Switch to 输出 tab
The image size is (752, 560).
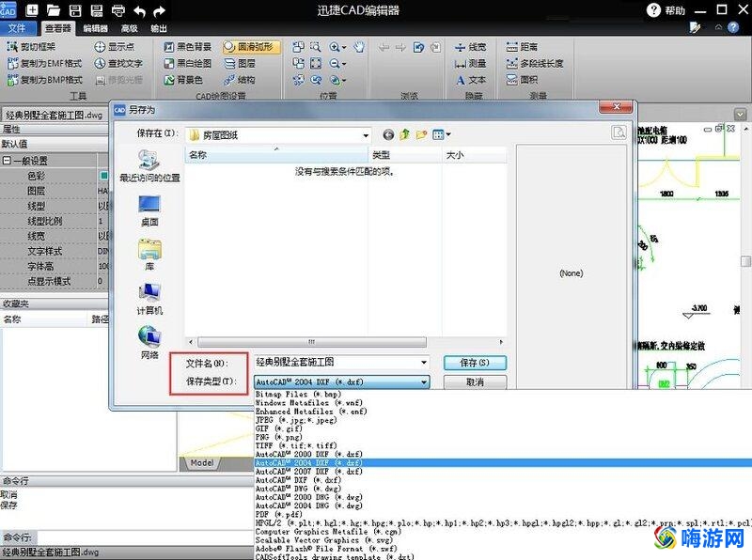(x=159, y=29)
